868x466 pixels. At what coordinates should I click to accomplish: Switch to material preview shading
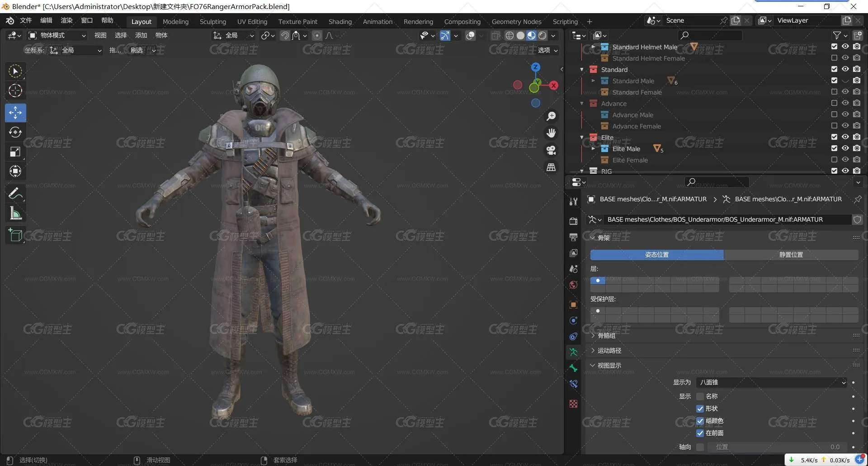pyautogui.click(x=531, y=35)
